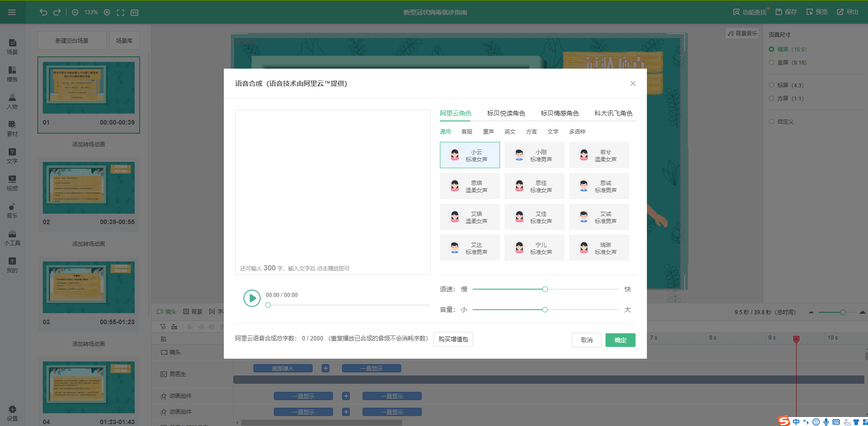The height and width of the screenshot is (426, 868).
Task: Open 设置 settings gear
Action: pos(12,413)
